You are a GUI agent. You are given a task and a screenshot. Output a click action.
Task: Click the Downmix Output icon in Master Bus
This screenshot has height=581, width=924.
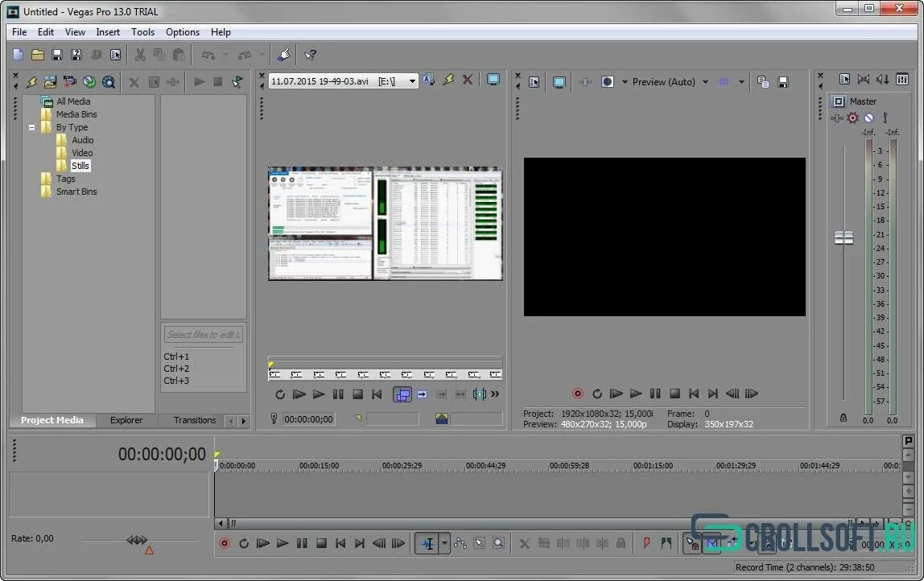pyautogui.click(x=864, y=80)
